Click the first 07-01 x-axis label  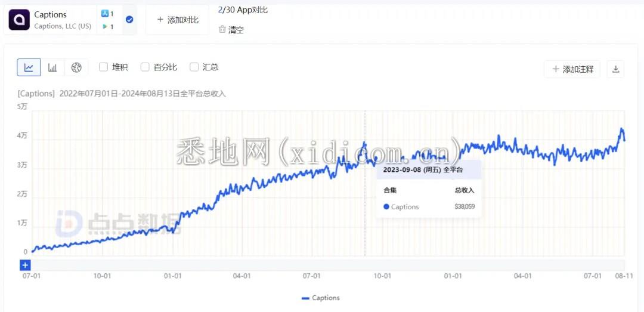pos(31,276)
